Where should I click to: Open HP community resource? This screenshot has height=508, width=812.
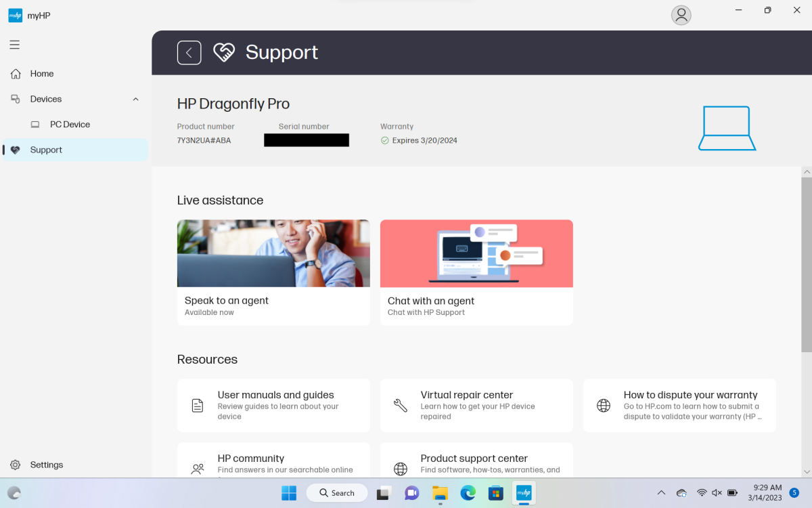point(273,460)
